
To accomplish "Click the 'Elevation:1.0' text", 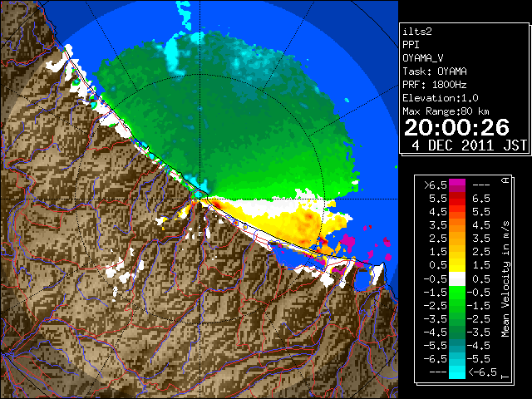I will [x=441, y=98].
